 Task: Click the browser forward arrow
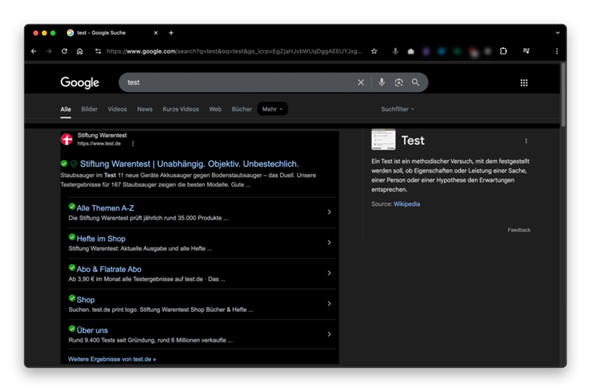(x=49, y=51)
